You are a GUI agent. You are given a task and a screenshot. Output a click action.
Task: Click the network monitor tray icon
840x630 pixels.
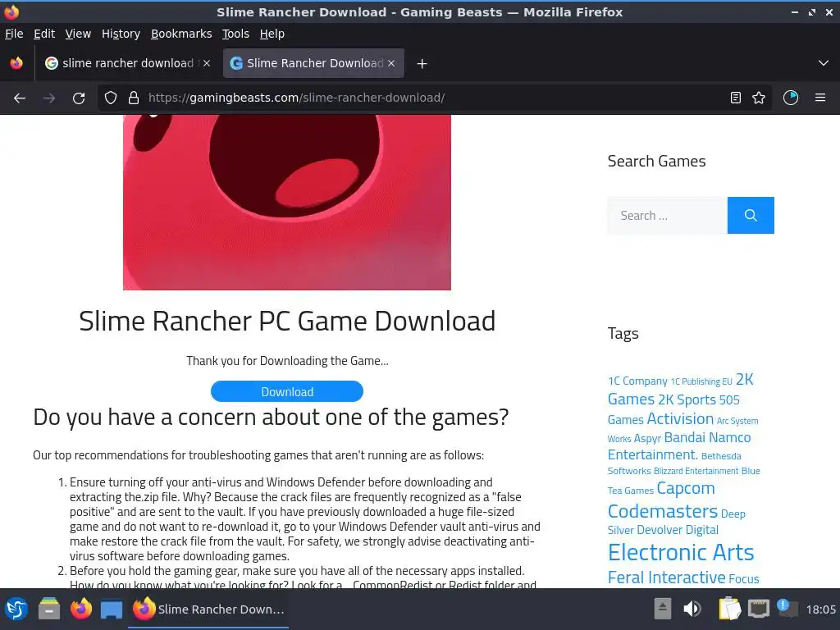pos(759,609)
